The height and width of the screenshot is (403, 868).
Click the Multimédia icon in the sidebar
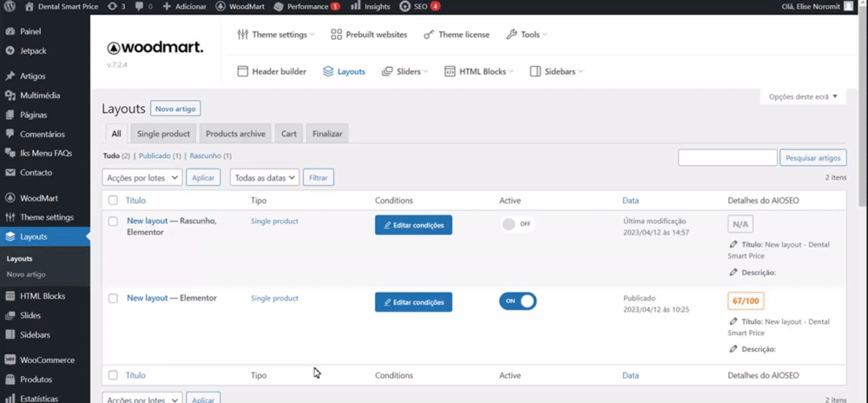click(x=10, y=96)
